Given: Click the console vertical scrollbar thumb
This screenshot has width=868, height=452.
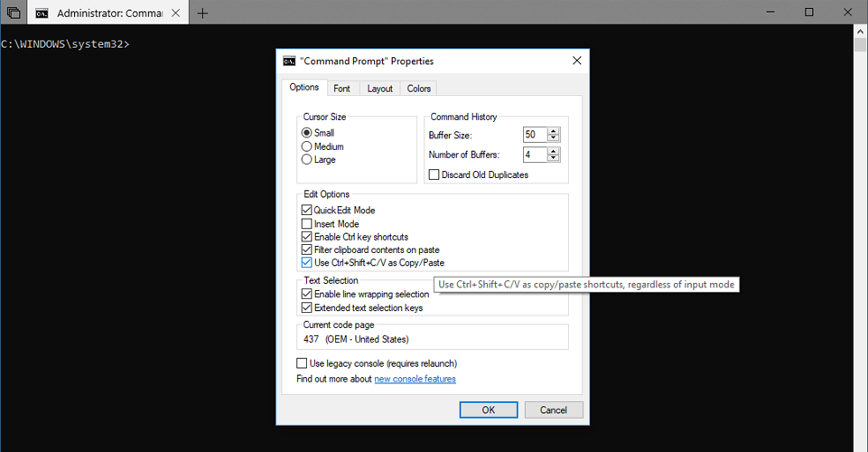Looking at the screenshot, I should click(860, 44).
